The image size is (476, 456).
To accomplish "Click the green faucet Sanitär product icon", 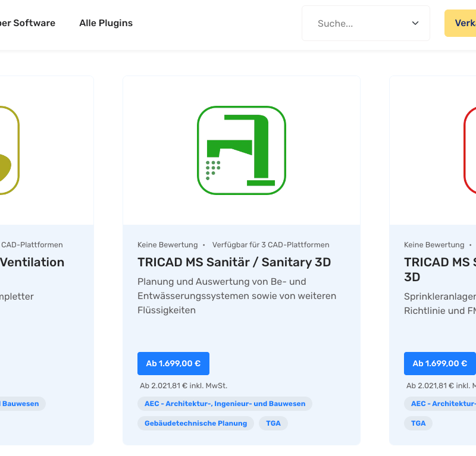I will 241,150.
